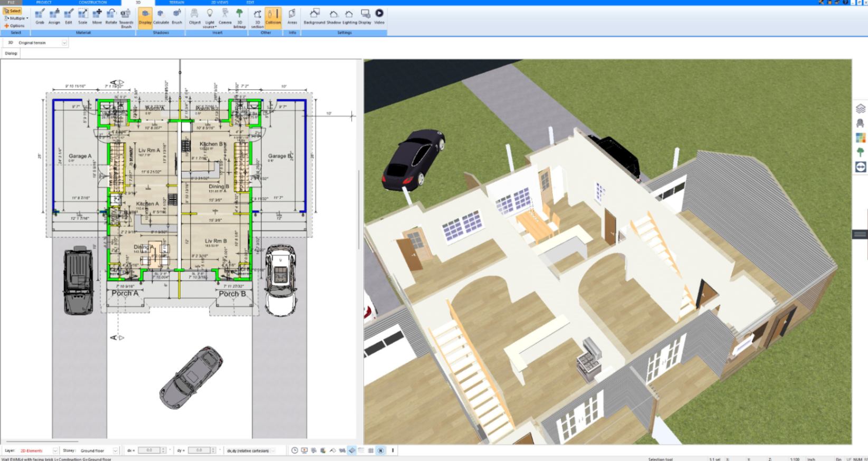Increment the dx value stepper
The height and width of the screenshot is (461, 868).
163,449
